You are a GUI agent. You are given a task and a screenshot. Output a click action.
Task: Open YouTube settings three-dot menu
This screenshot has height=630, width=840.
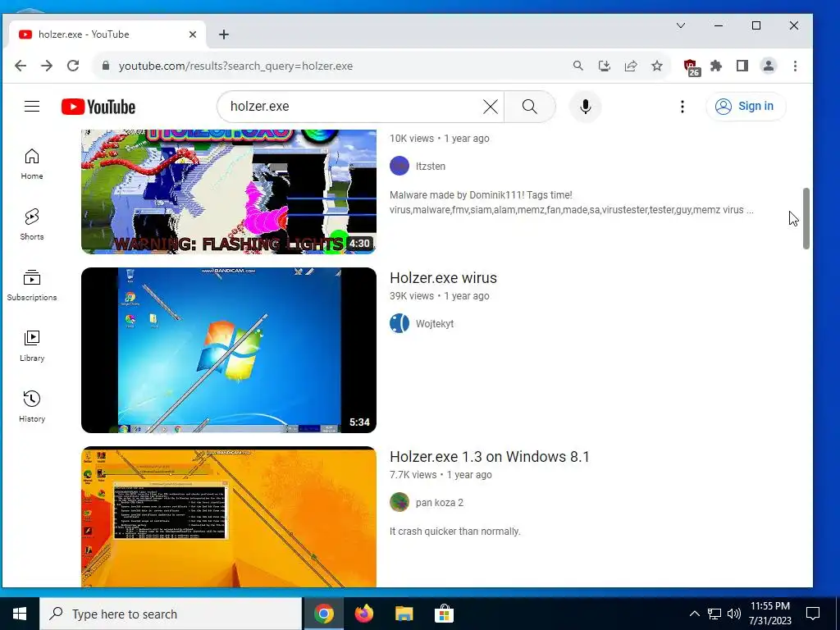[682, 107]
